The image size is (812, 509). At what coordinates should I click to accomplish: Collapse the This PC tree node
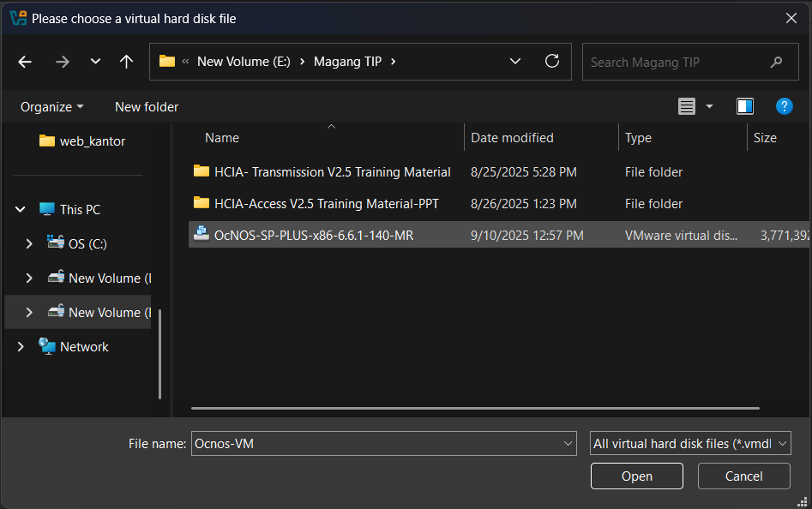(21, 210)
